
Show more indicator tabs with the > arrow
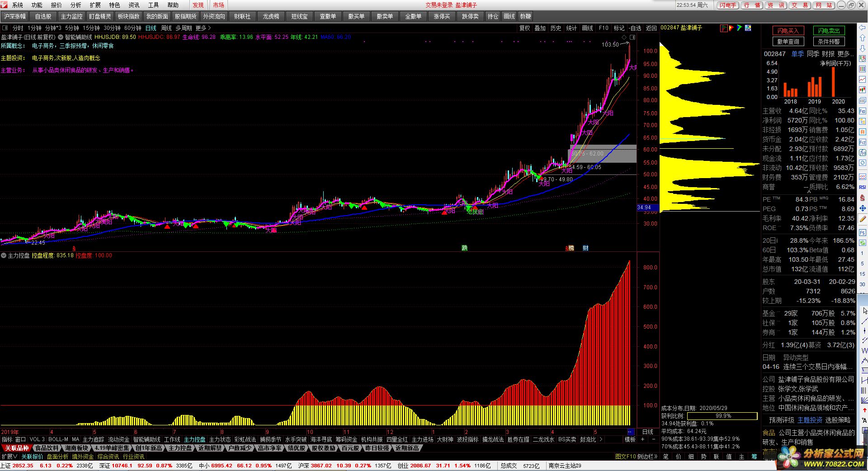[x=601, y=439]
